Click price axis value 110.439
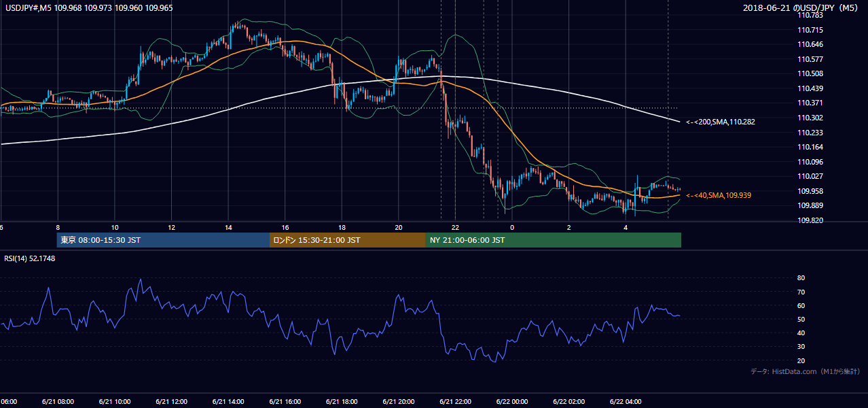868x408 pixels. (x=811, y=88)
